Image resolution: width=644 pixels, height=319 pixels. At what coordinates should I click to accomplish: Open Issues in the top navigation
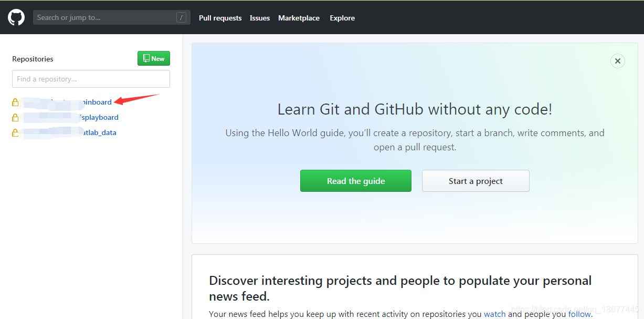[260, 18]
